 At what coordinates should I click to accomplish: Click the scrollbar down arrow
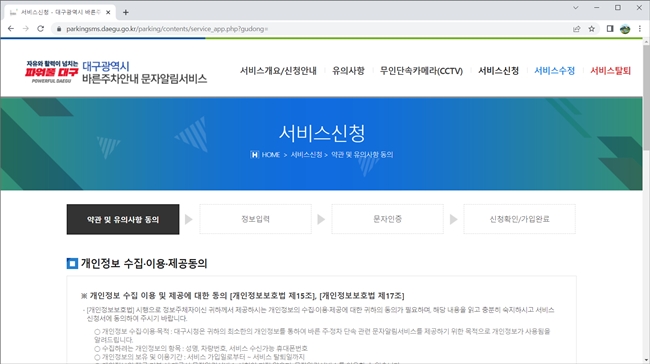click(x=646, y=360)
